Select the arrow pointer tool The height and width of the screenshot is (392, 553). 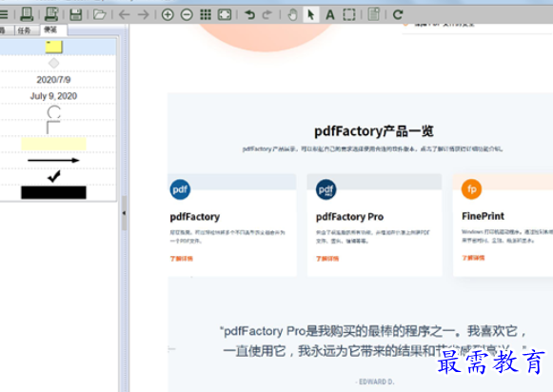point(311,15)
